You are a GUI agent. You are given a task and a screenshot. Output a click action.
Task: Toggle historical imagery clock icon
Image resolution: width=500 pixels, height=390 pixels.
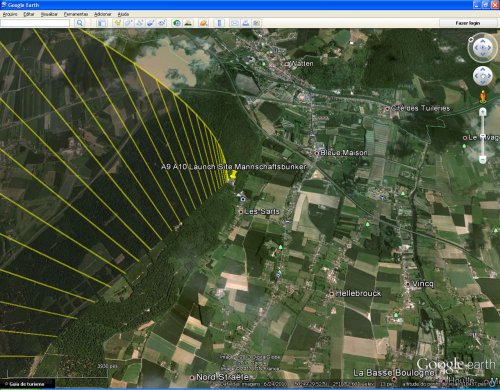click(x=177, y=23)
